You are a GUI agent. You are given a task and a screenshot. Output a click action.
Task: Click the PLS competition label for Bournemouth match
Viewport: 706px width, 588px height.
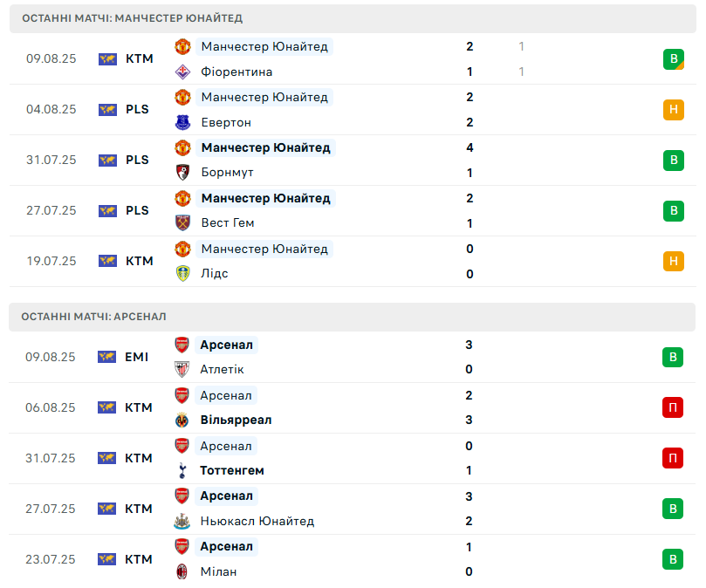pyautogui.click(x=137, y=160)
